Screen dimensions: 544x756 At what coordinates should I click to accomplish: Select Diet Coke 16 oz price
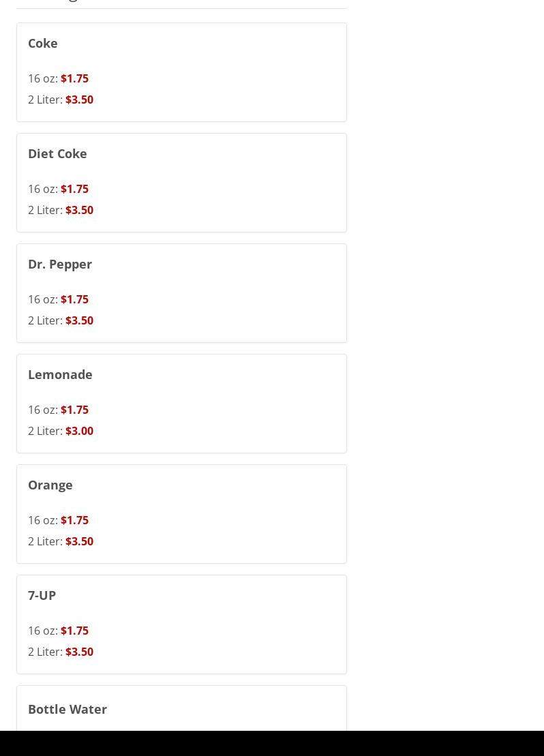click(x=74, y=189)
